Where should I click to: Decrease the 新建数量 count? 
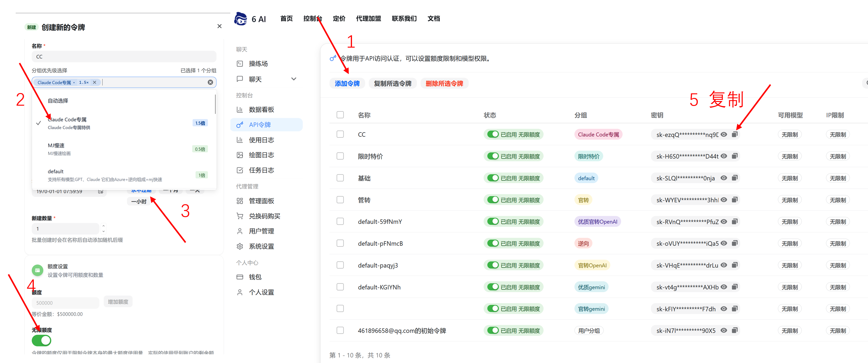104,231
